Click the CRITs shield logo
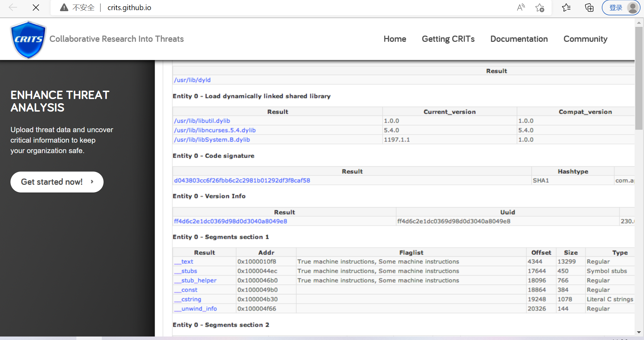Screen dimensions: 644x340 coord(28,39)
